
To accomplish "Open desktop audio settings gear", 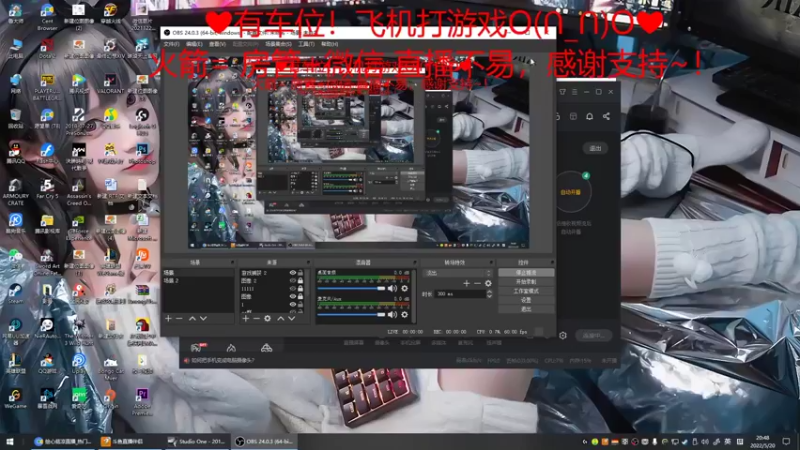I will [x=405, y=288].
